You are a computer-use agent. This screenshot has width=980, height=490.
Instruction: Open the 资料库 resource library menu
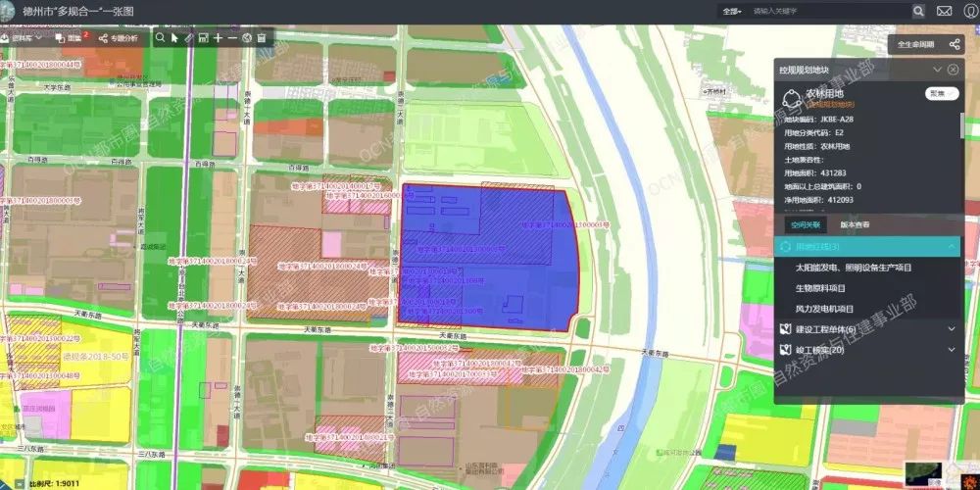22,38
